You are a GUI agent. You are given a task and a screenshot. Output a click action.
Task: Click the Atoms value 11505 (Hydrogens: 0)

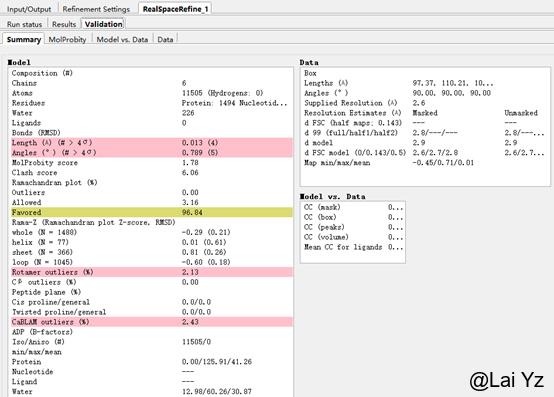pyautogui.click(x=223, y=93)
